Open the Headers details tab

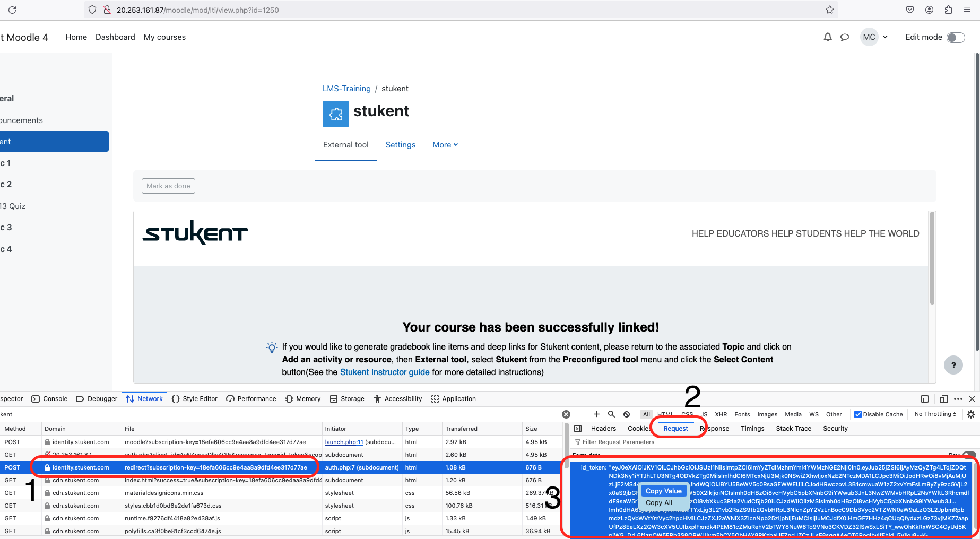[x=604, y=429]
